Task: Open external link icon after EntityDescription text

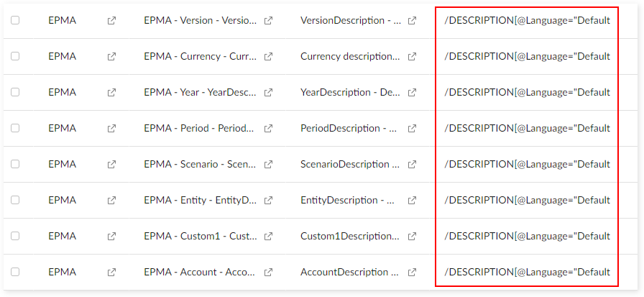Action: [x=412, y=201]
